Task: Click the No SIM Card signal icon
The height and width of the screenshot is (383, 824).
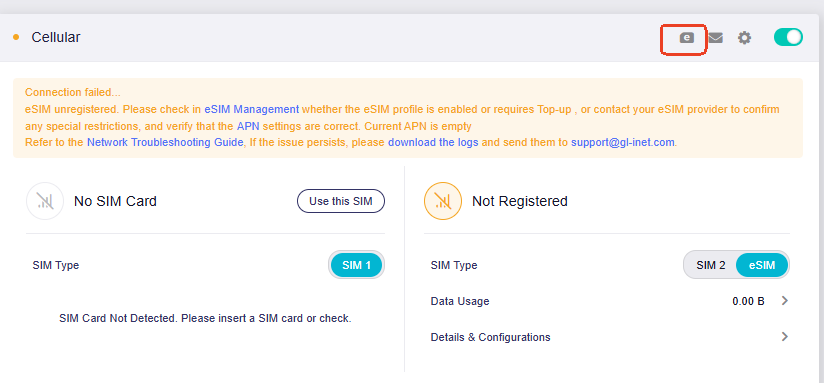Action: [x=45, y=201]
